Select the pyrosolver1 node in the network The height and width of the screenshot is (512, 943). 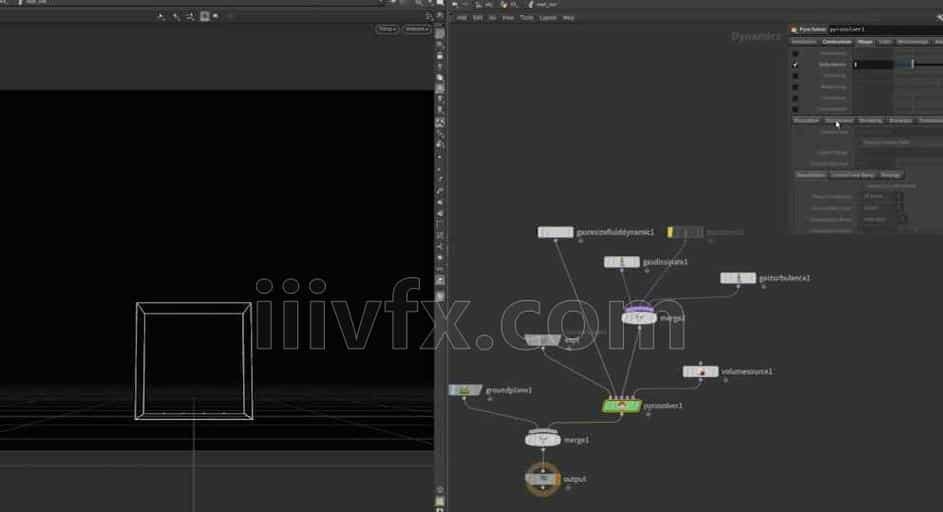(621, 406)
